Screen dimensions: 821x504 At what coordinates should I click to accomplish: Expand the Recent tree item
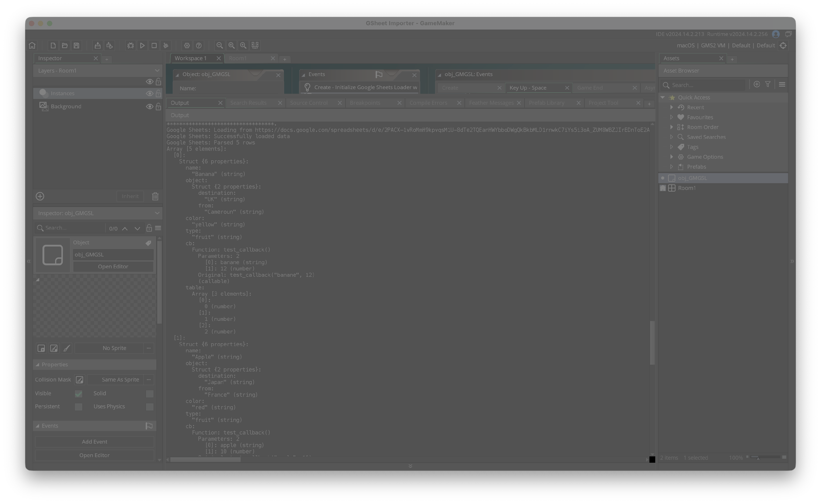coord(672,107)
